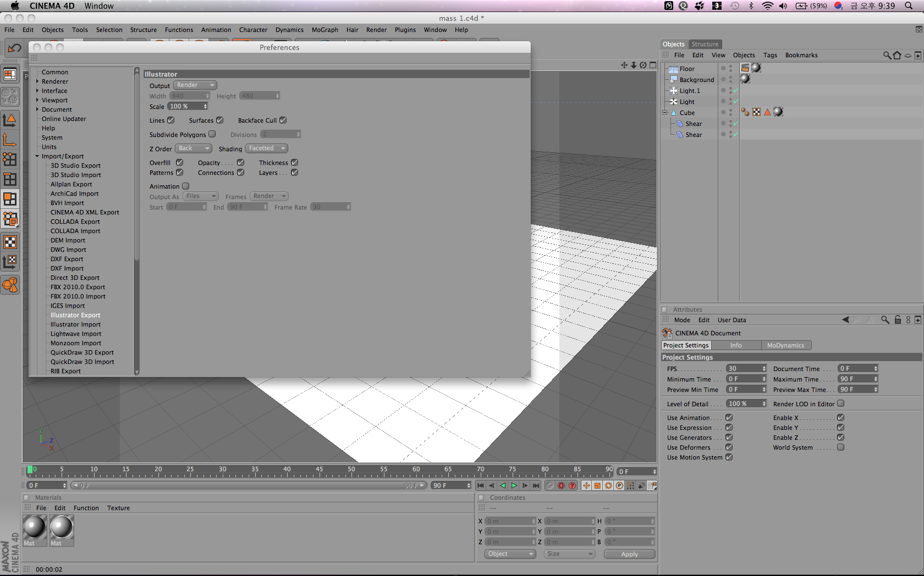Activate the Edges mode icon
Image resolution: width=924 pixels, height=576 pixels.
pyautogui.click(x=10, y=179)
